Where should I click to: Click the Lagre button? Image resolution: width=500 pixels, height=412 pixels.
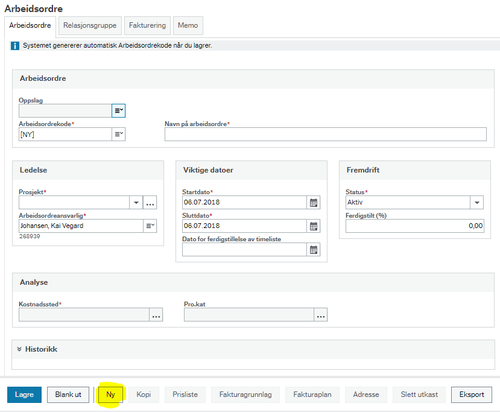(24, 395)
